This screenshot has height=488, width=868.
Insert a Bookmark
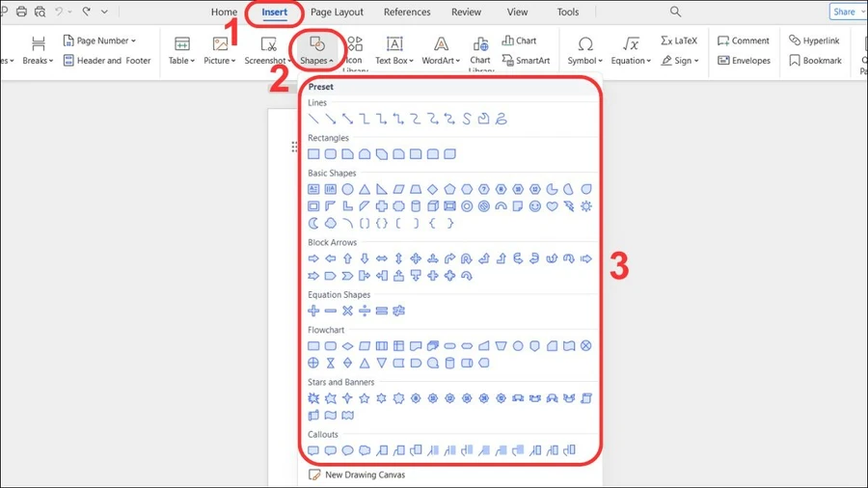815,61
